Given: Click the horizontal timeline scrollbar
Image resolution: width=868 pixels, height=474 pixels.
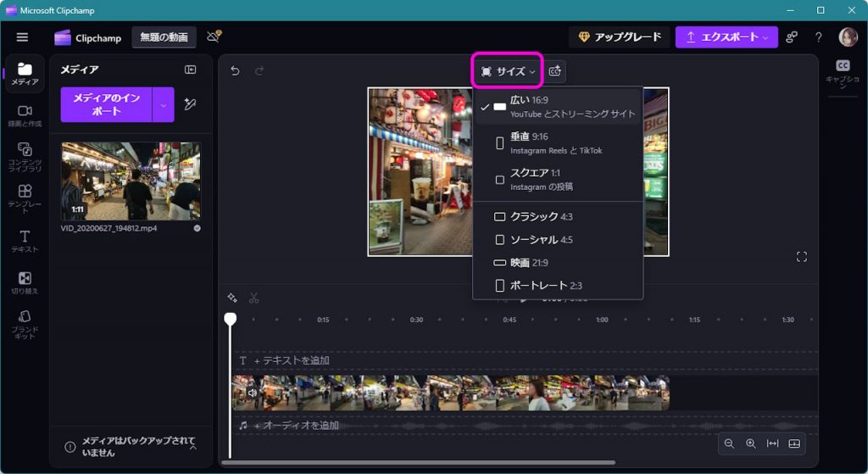Looking at the screenshot, I should [x=419, y=462].
